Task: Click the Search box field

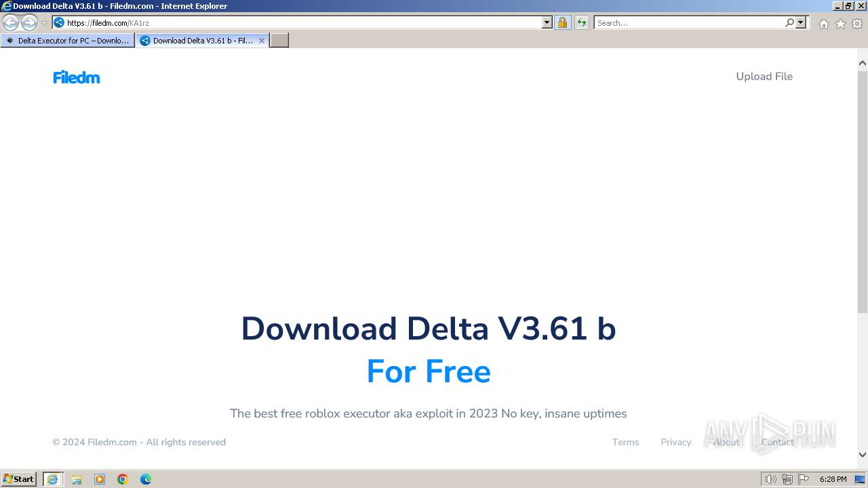Action: click(x=688, y=22)
